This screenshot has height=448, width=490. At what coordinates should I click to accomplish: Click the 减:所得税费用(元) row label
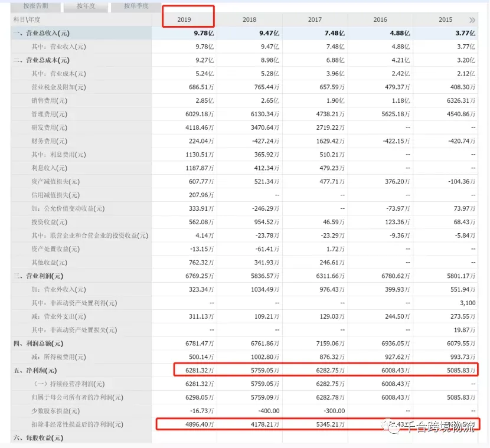[x=58, y=357]
